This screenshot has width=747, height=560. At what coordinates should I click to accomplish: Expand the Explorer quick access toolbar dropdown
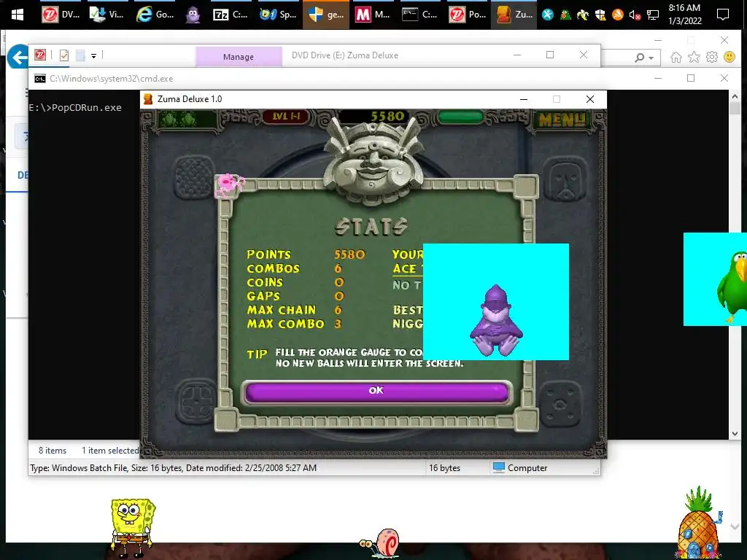pos(94,56)
